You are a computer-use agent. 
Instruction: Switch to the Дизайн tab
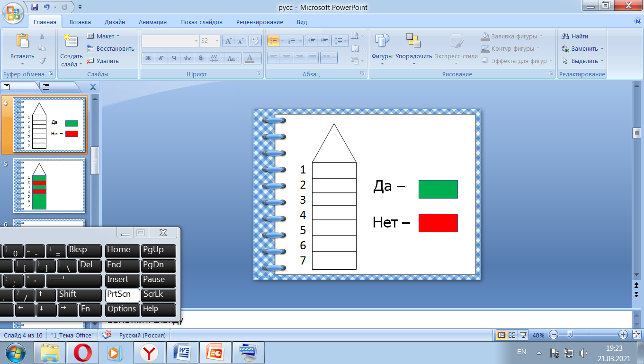[115, 22]
